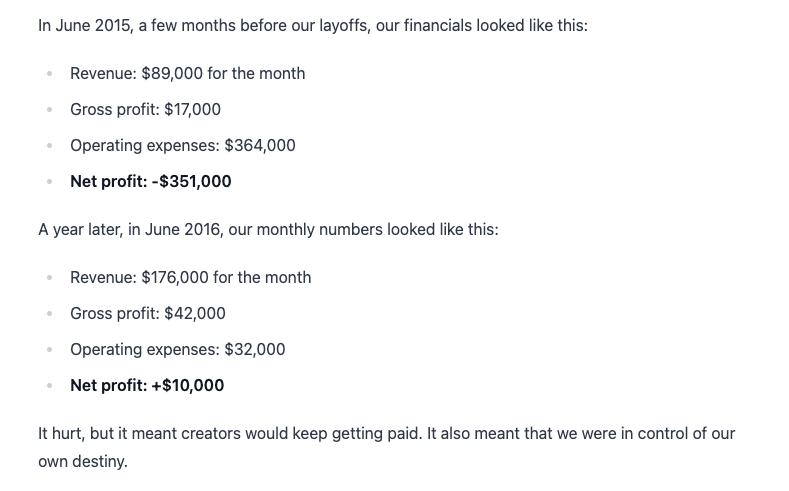The width and height of the screenshot is (789, 491).
Task: Click the bold "Net profit: +$10,000" line
Action: (147, 385)
